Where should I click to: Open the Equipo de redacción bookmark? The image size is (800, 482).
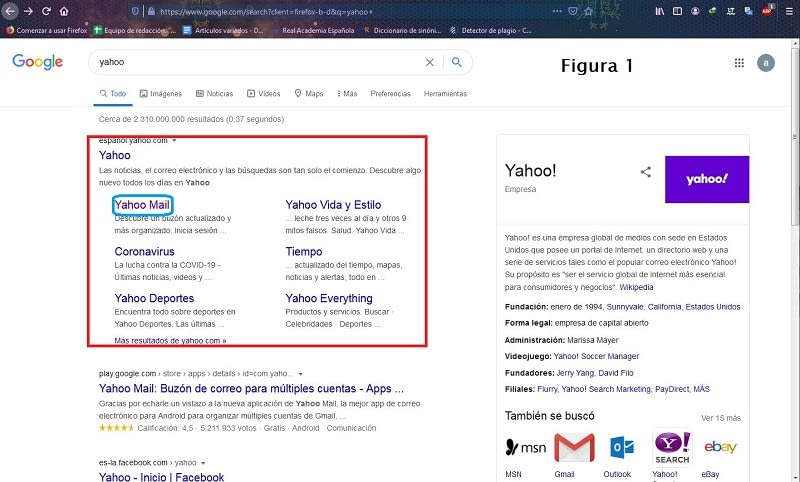[x=135, y=31]
